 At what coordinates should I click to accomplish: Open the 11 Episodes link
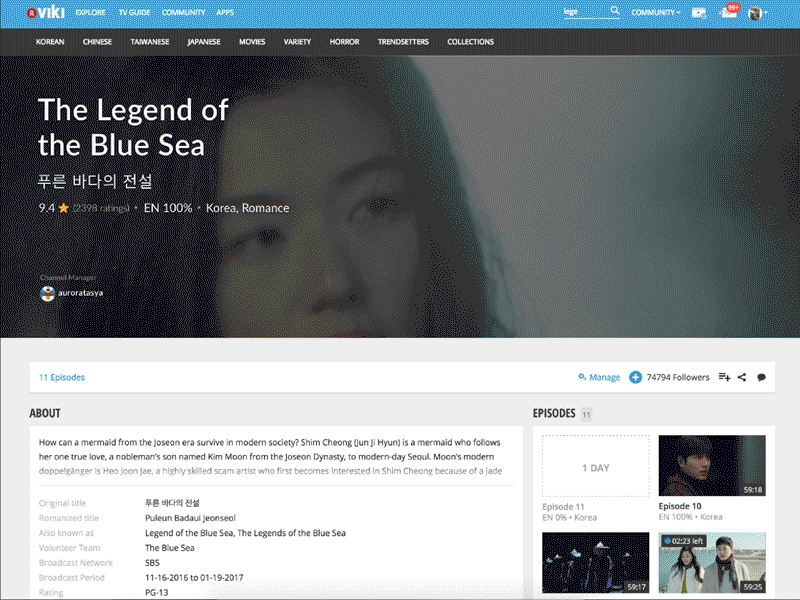[x=62, y=377]
